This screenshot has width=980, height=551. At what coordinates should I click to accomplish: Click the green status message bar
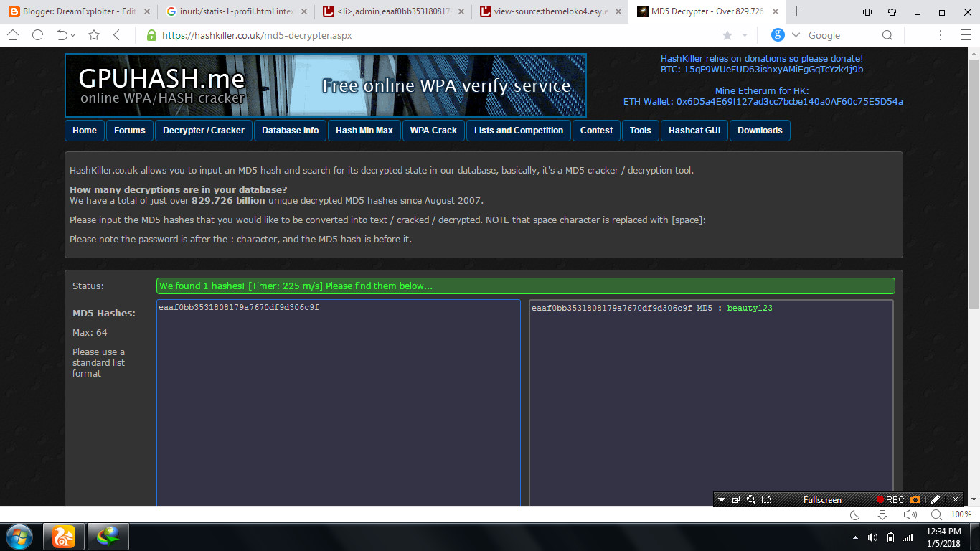526,286
